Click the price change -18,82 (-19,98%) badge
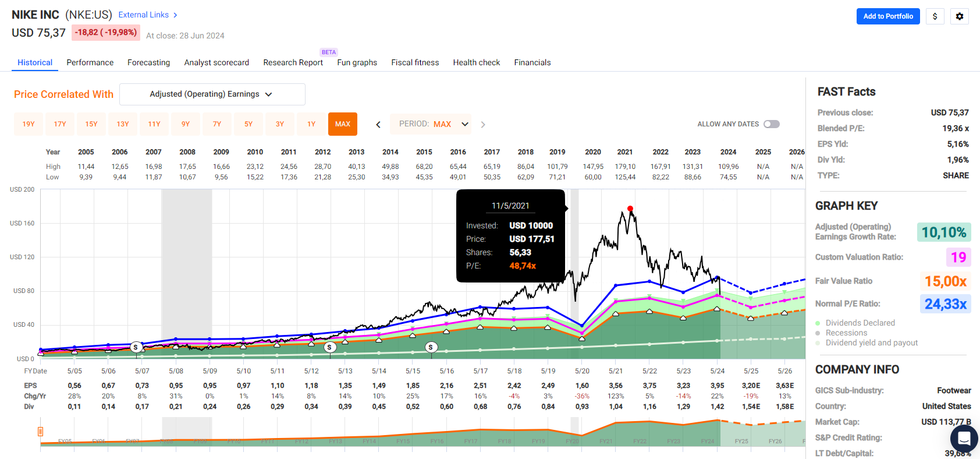 pos(106,33)
